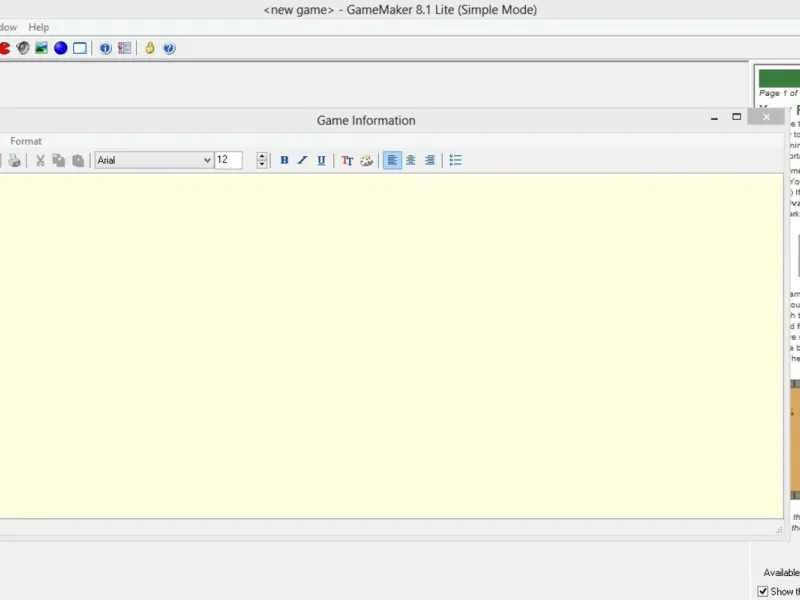The width and height of the screenshot is (800, 600).
Task: Create a room with window icon
Action: coord(80,48)
